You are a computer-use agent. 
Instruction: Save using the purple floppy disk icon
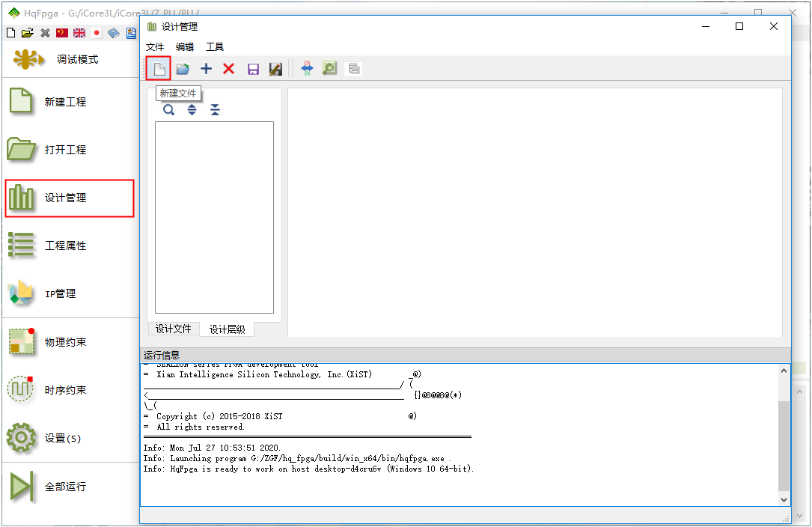[253, 69]
